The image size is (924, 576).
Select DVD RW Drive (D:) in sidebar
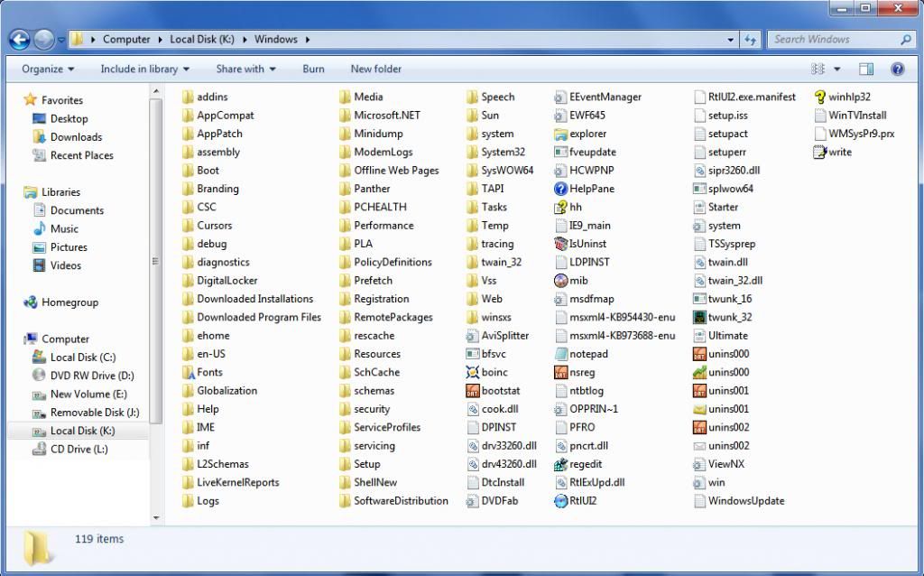coord(92,376)
